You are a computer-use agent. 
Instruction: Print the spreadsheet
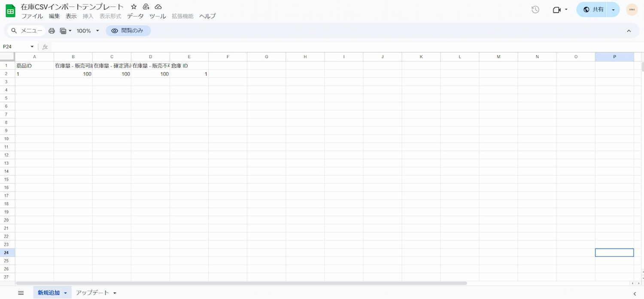52,31
